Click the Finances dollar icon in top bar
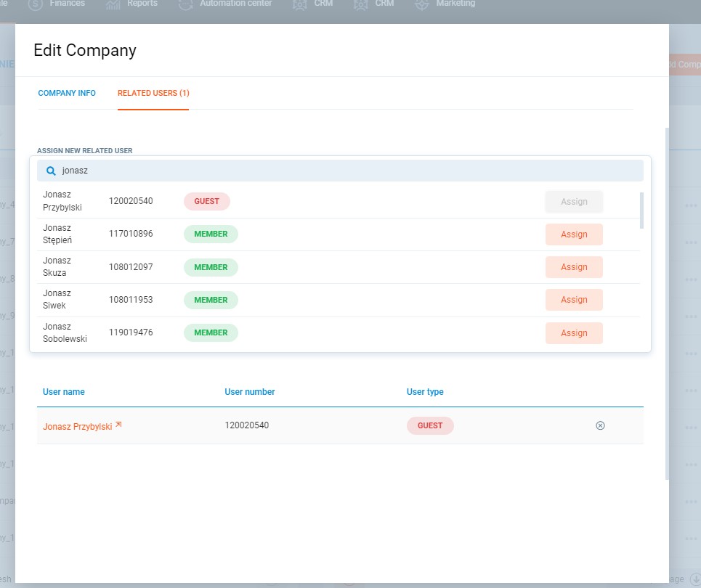The image size is (701, 588). pyautogui.click(x=35, y=4)
